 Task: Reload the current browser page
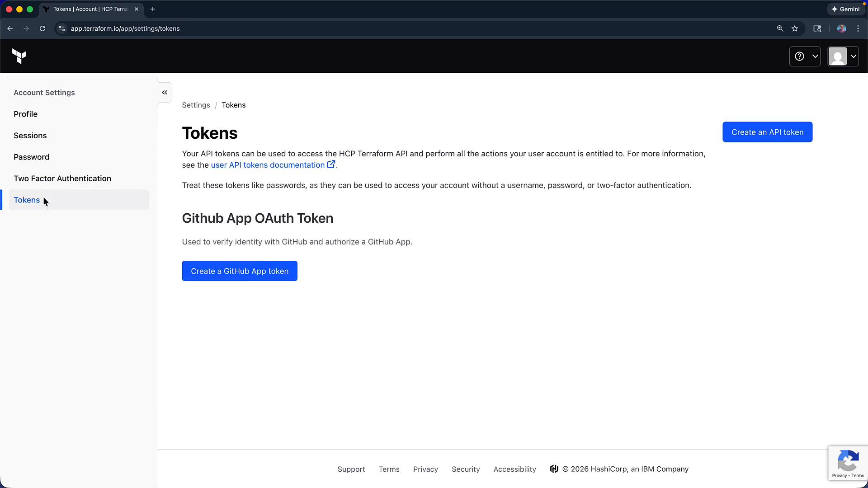[42, 28]
